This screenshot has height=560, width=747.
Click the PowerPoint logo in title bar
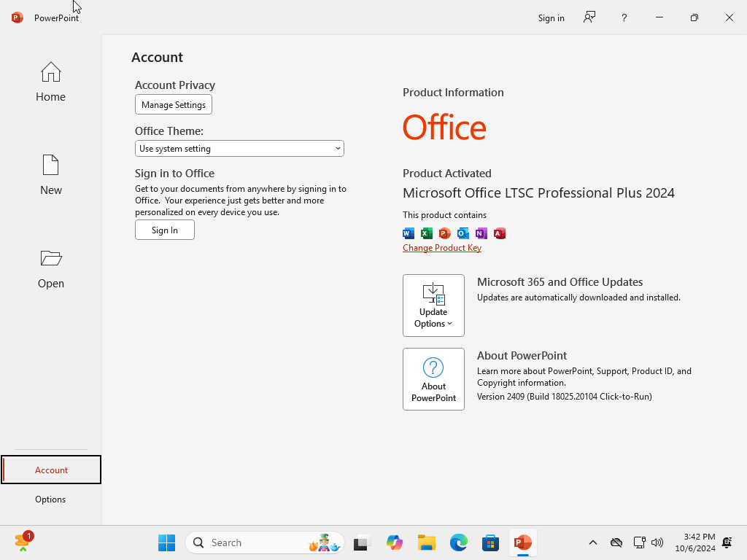18,17
